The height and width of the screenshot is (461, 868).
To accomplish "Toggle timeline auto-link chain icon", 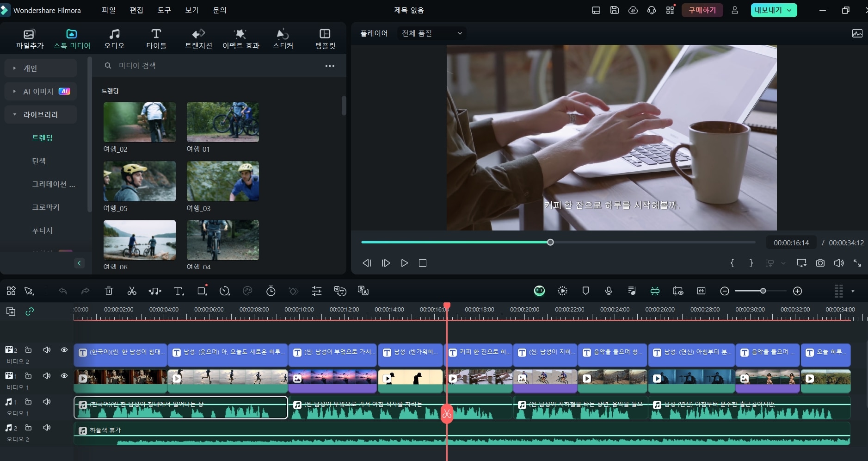I will (x=30, y=311).
